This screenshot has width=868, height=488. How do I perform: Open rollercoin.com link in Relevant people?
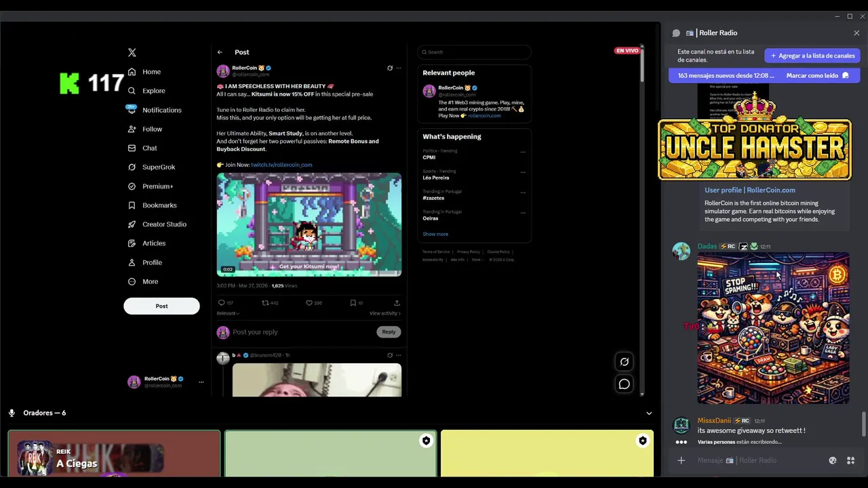pos(484,116)
